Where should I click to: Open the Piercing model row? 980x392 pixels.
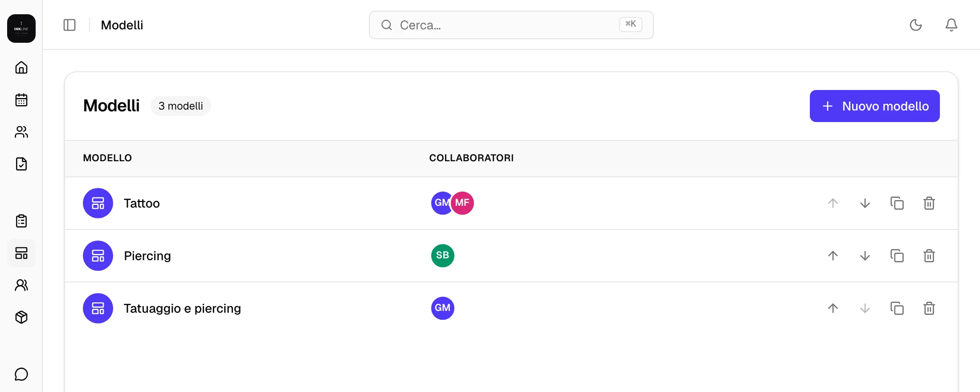coord(511,256)
